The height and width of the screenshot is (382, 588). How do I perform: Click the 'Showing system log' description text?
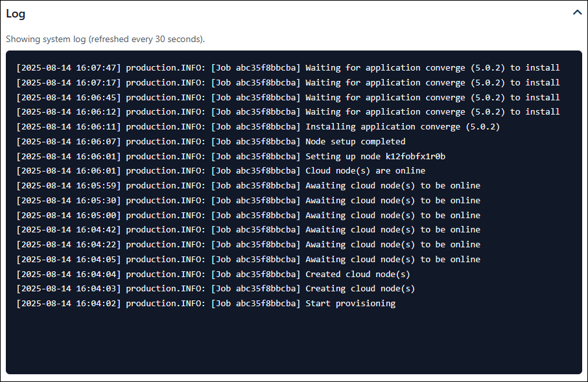tap(106, 39)
